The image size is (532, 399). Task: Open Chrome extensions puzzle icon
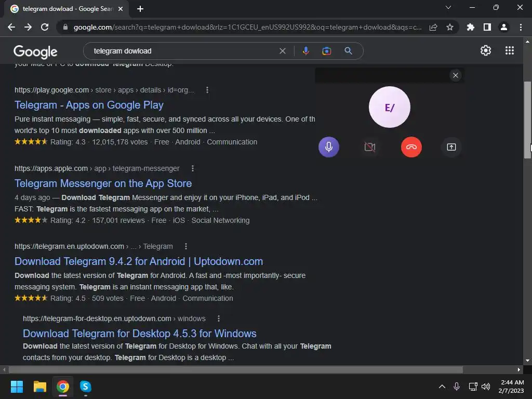pyautogui.click(x=471, y=27)
